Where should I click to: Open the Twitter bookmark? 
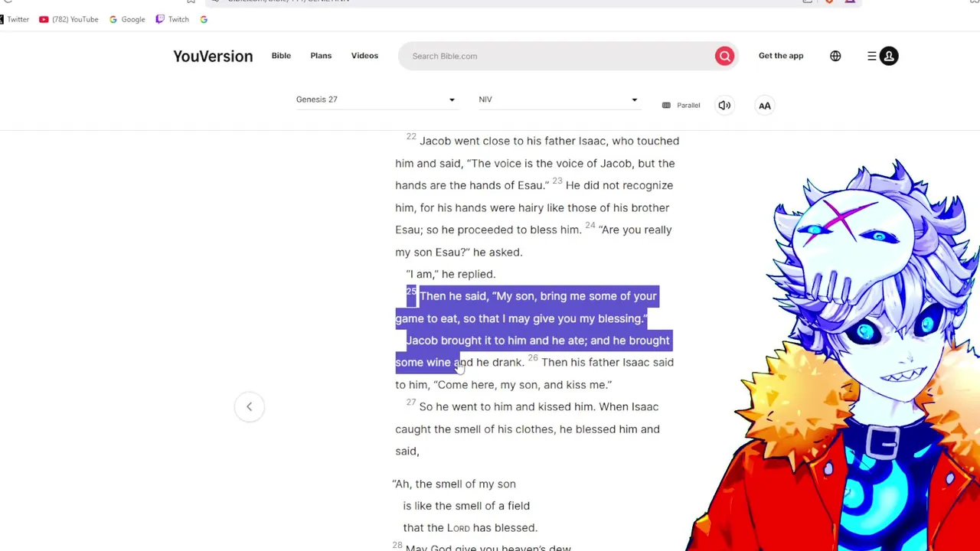click(13, 19)
